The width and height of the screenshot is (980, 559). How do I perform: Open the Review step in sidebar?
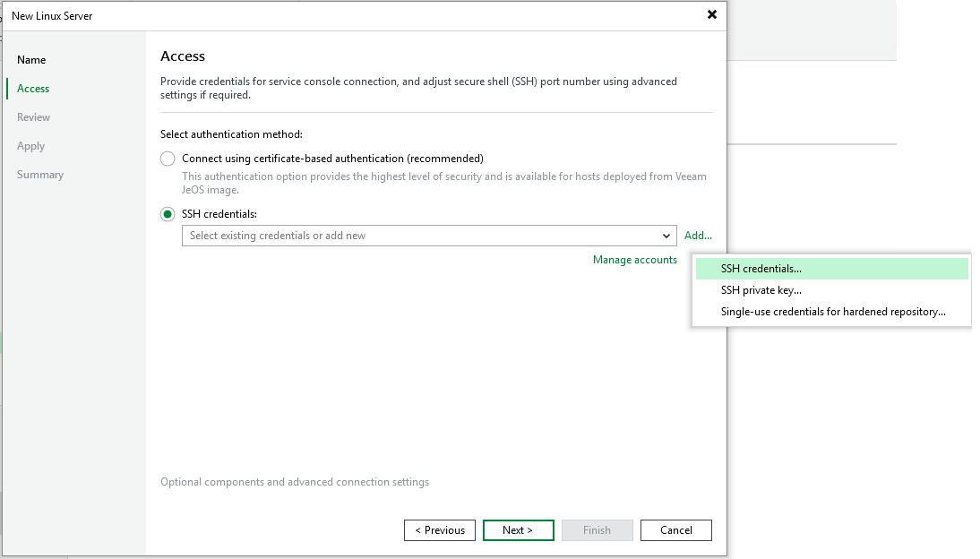tap(34, 117)
